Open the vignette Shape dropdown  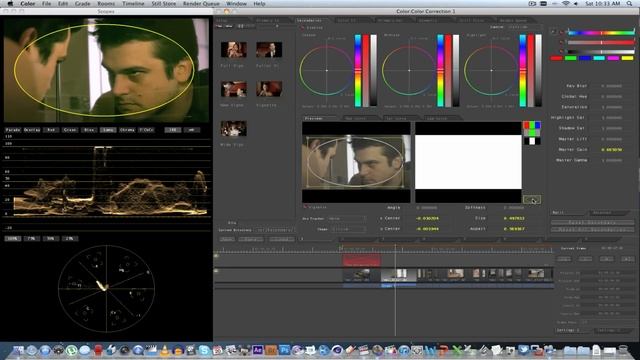click(x=348, y=229)
